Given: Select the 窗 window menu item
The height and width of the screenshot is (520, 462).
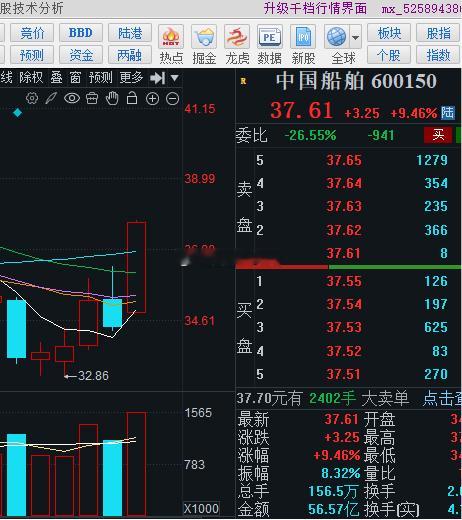Looking at the screenshot, I should (75, 78).
